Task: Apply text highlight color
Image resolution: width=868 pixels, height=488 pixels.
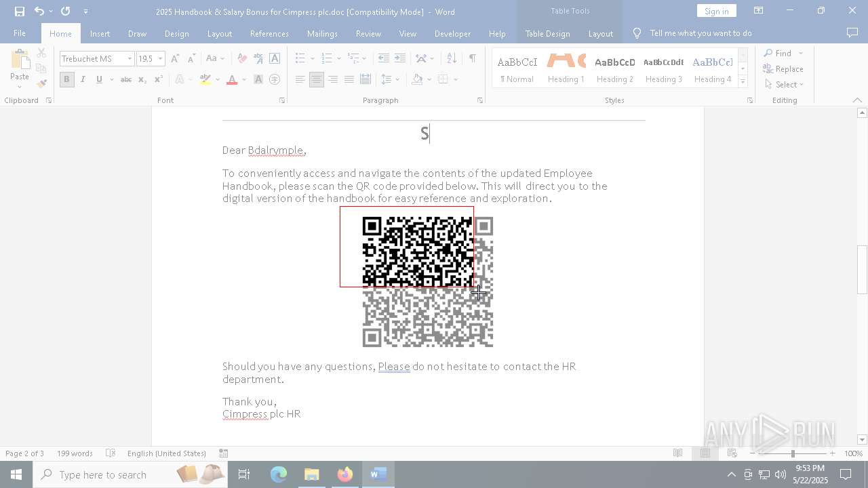Action: point(205,79)
